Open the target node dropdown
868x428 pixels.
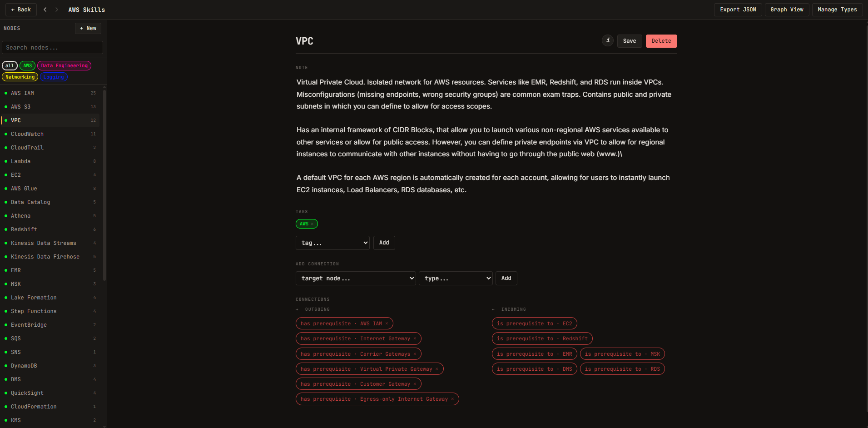click(x=356, y=278)
